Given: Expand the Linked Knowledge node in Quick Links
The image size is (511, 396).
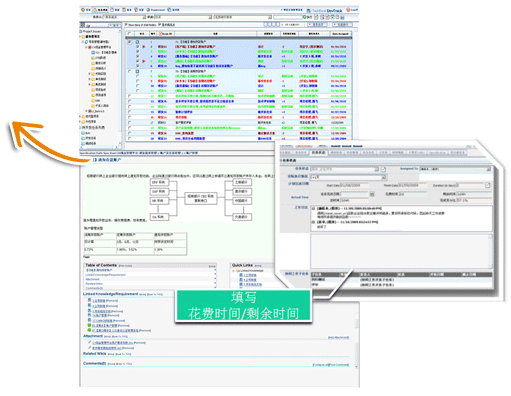Looking at the screenshot, I should [234, 271].
